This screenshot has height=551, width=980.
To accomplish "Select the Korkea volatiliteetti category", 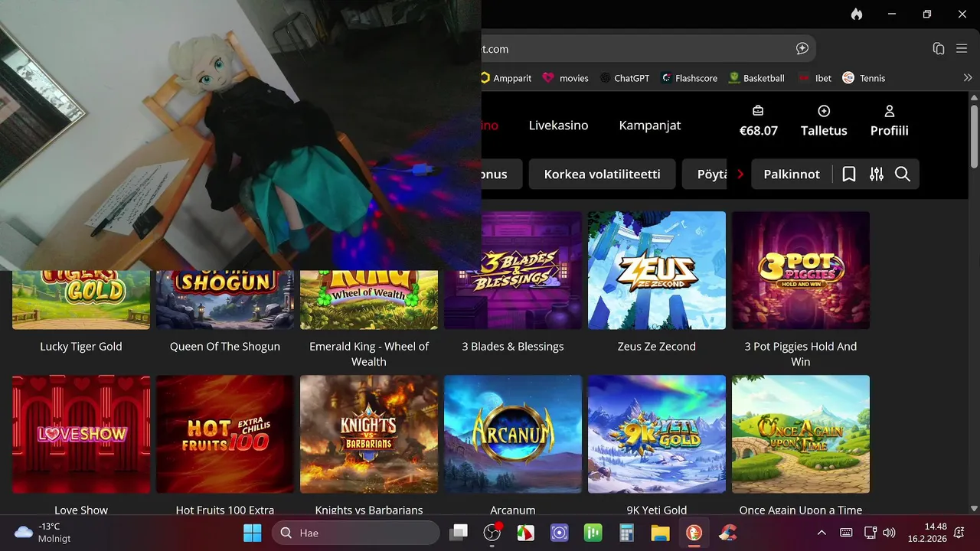I will click(x=602, y=174).
